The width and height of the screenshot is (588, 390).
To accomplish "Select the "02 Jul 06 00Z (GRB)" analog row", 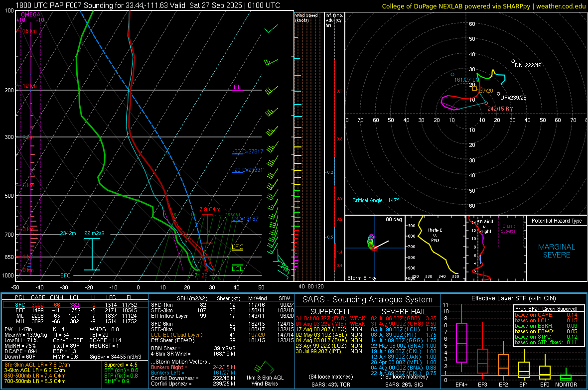I will point(404,318).
